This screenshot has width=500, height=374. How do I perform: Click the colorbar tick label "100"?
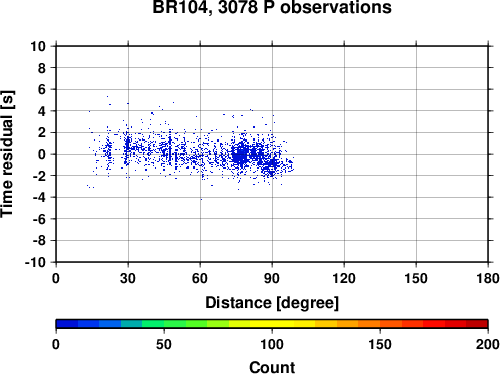272,344
